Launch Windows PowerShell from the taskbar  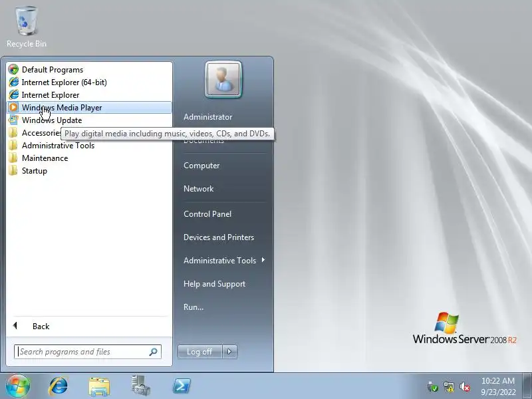[182, 386]
